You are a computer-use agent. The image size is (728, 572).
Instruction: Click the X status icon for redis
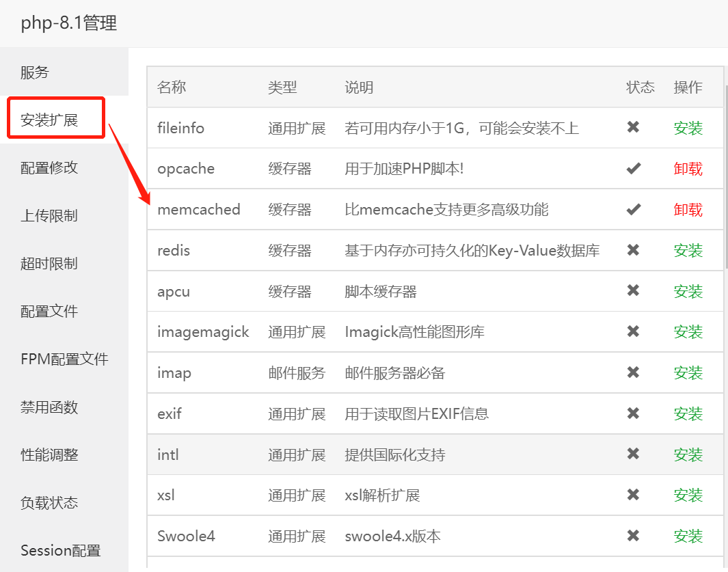[634, 250]
